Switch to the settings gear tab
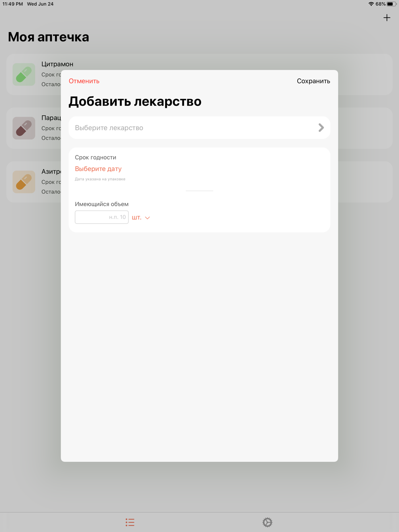The width and height of the screenshot is (399, 532). pyautogui.click(x=267, y=522)
